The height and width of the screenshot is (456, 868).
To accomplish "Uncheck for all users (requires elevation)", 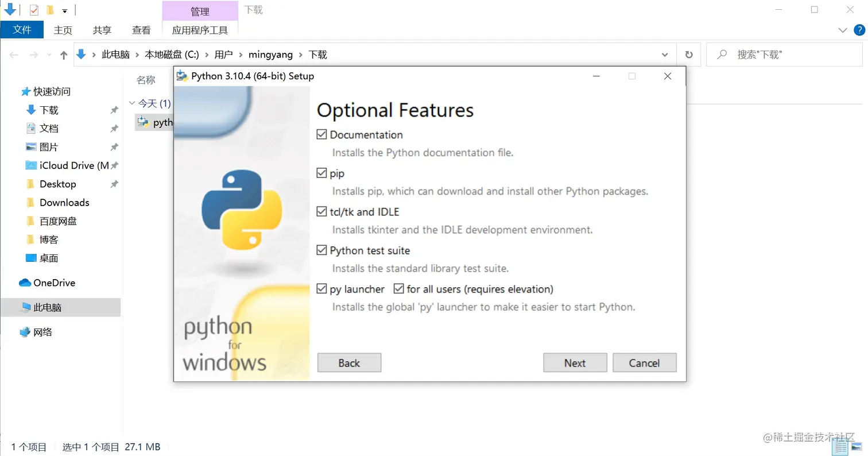I will pyautogui.click(x=399, y=289).
